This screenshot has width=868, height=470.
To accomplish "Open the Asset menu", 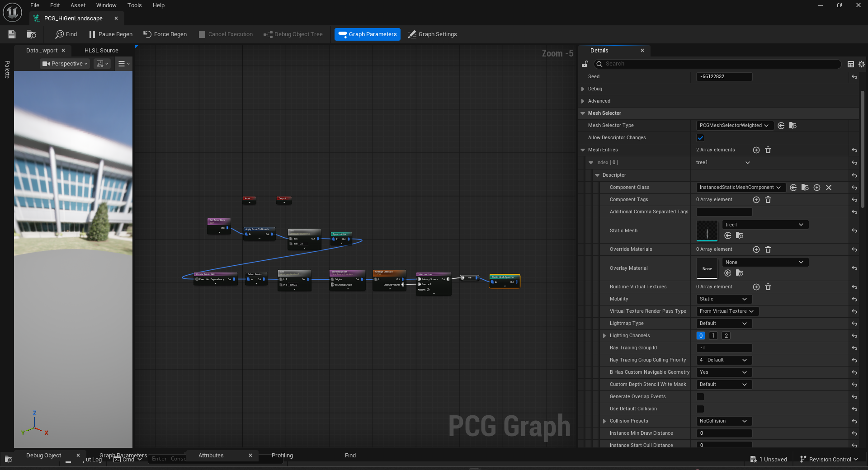I will (78, 5).
